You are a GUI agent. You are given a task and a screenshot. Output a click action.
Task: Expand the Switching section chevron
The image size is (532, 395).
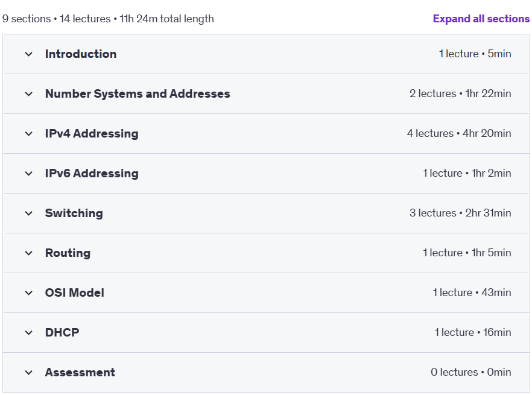[x=29, y=213]
